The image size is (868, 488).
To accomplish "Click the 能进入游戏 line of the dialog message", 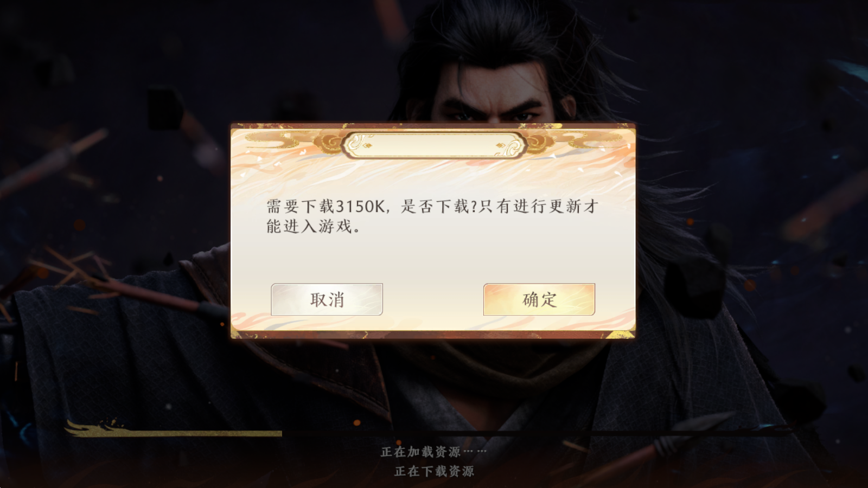I will coord(313,227).
